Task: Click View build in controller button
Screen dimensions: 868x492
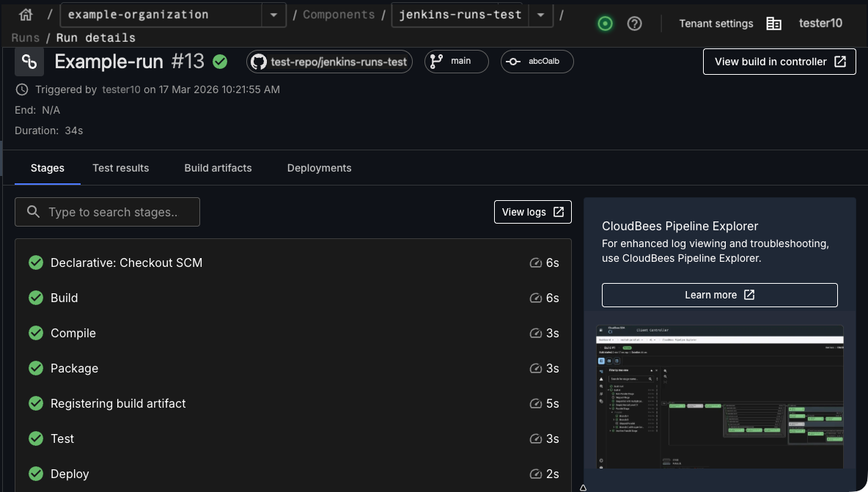Action: [779, 62]
